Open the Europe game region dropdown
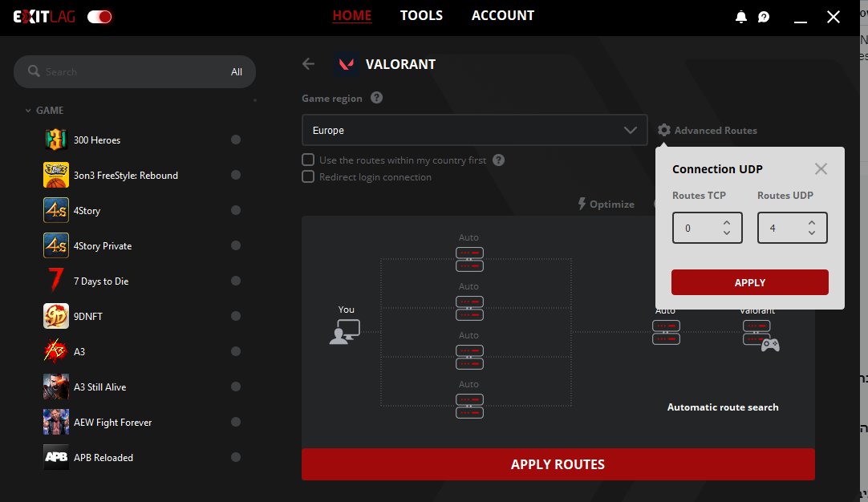This screenshot has height=502, width=868. pyautogui.click(x=474, y=130)
